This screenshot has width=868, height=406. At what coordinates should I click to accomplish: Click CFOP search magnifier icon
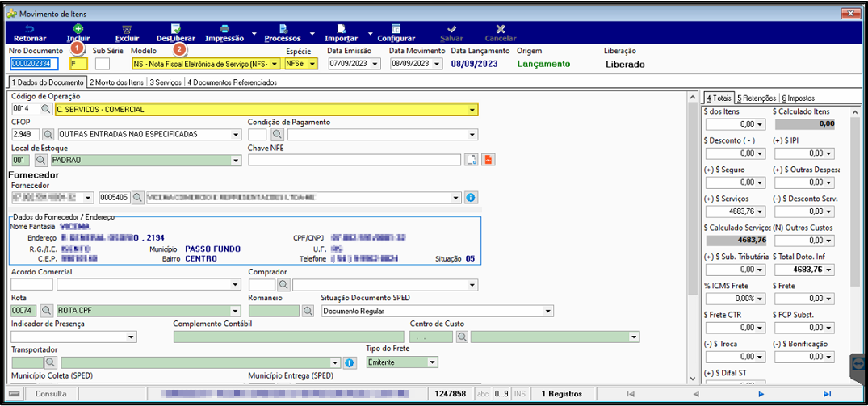pos(48,134)
